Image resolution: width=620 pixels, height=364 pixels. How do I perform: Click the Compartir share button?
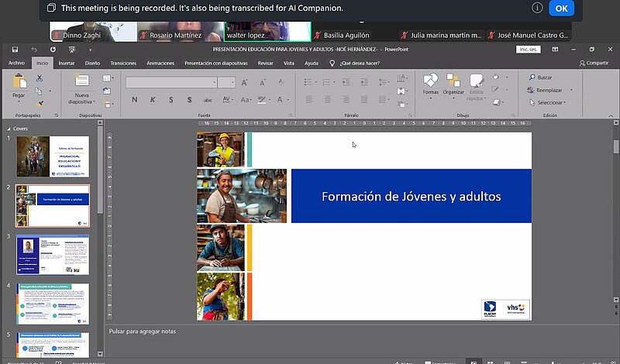[x=594, y=63]
